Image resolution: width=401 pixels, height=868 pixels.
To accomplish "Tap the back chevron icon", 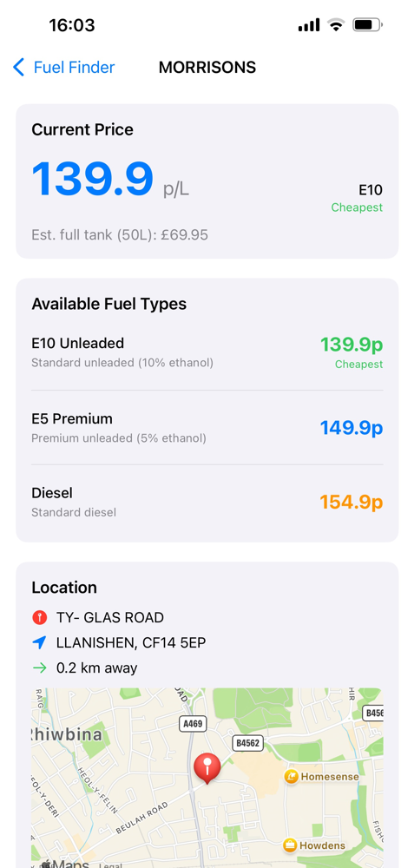I will (x=19, y=68).
